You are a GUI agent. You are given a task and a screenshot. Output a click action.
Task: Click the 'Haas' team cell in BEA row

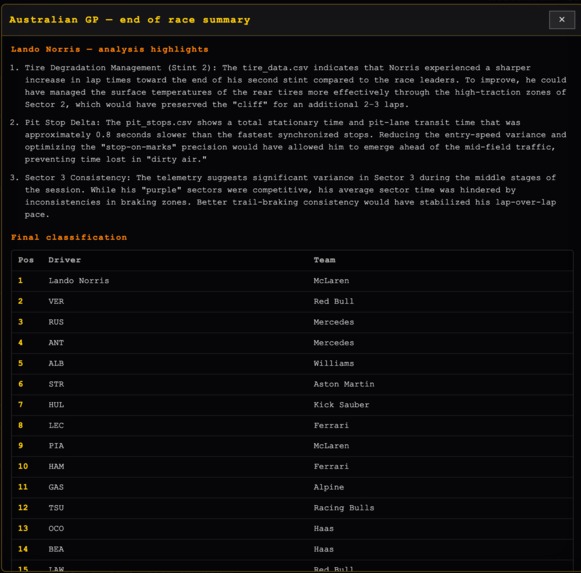point(323,549)
